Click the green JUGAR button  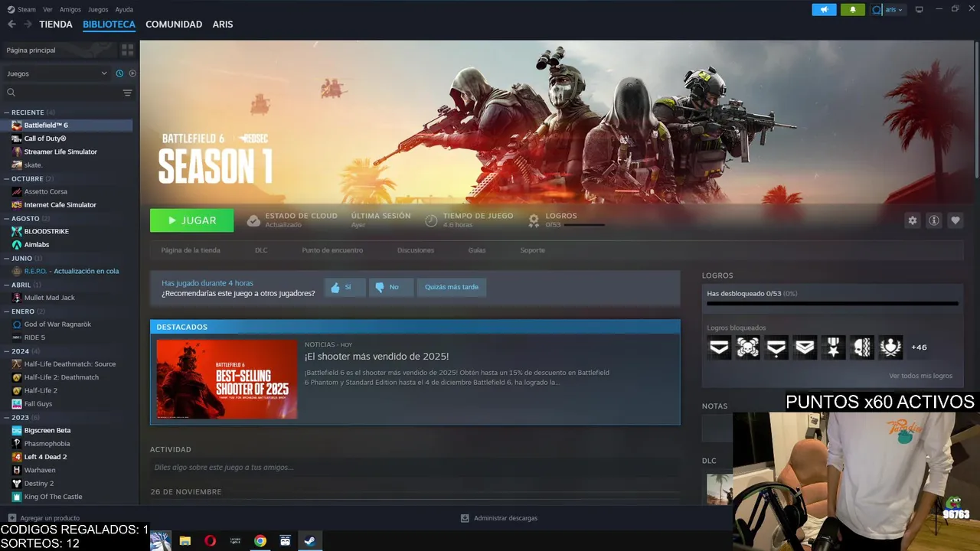191,220
